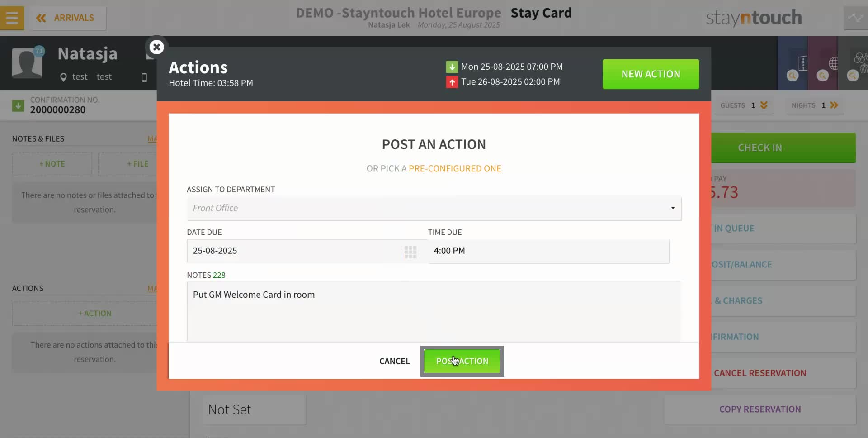Expand Assign to Department dropdown
Image resolution: width=868 pixels, height=438 pixels.
point(434,208)
